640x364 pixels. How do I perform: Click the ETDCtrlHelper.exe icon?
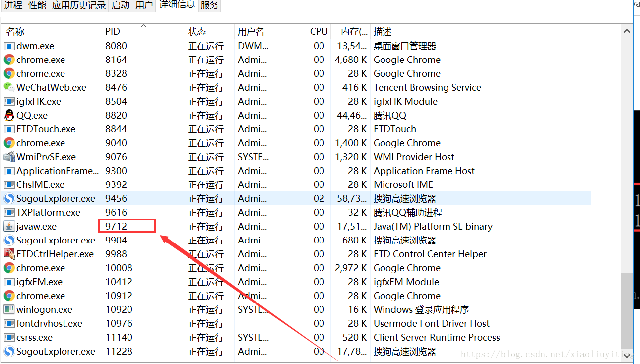(9, 254)
